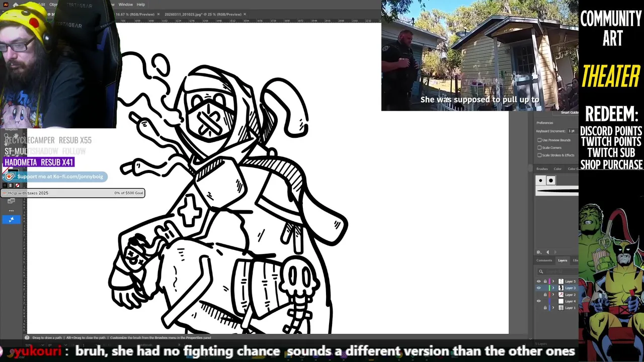This screenshot has width=644, height=362.
Task: Select the tapered calligraphic brush stroke
Action: pyautogui.click(x=557, y=191)
